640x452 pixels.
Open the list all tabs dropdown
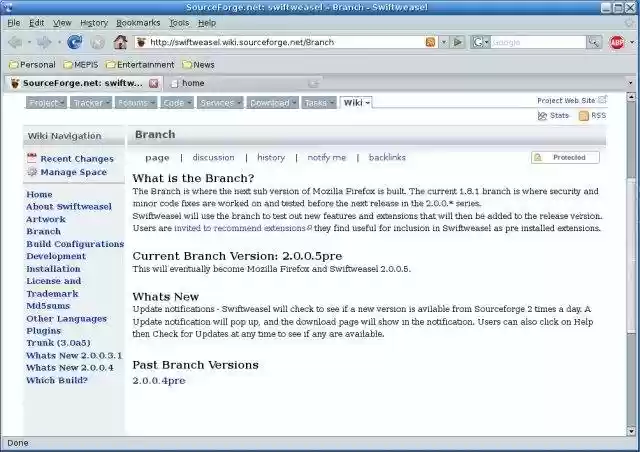(x=631, y=83)
